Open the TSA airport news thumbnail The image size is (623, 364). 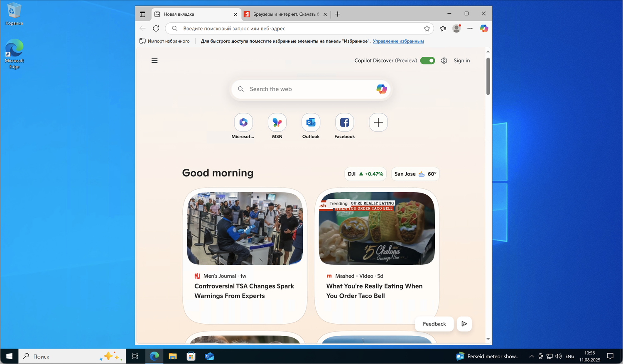pyautogui.click(x=245, y=228)
